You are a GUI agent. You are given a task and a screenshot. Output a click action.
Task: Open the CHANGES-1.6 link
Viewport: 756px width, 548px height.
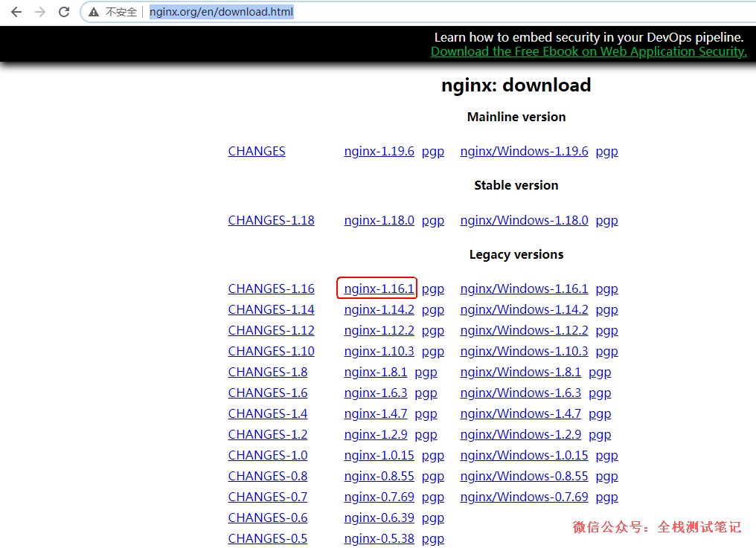tap(268, 393)
